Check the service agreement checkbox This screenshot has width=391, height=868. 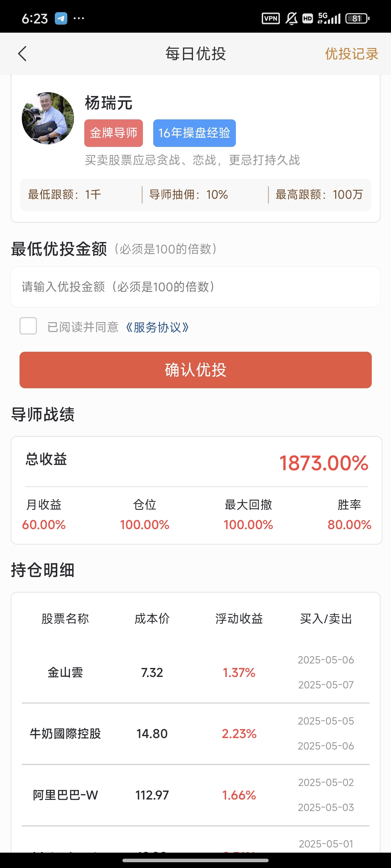click(28, 326)
